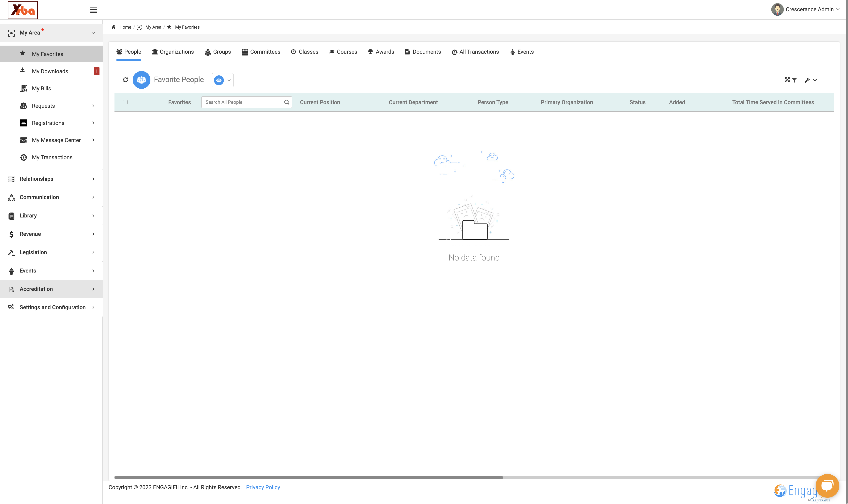The height and width of the screenshot is (504, 848).
Task: Click the Search All People field
Action: tap(247, 102)
